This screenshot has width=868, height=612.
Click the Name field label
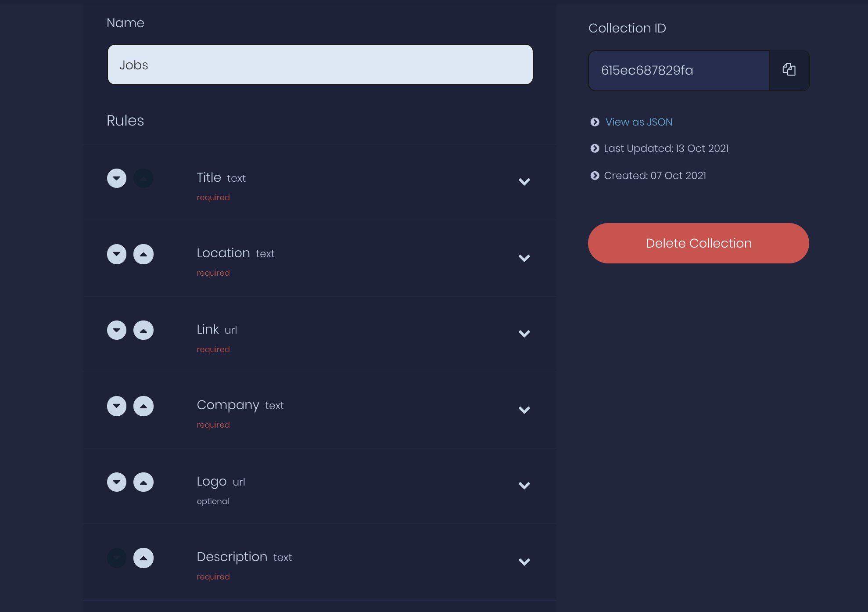pos(126,23)
